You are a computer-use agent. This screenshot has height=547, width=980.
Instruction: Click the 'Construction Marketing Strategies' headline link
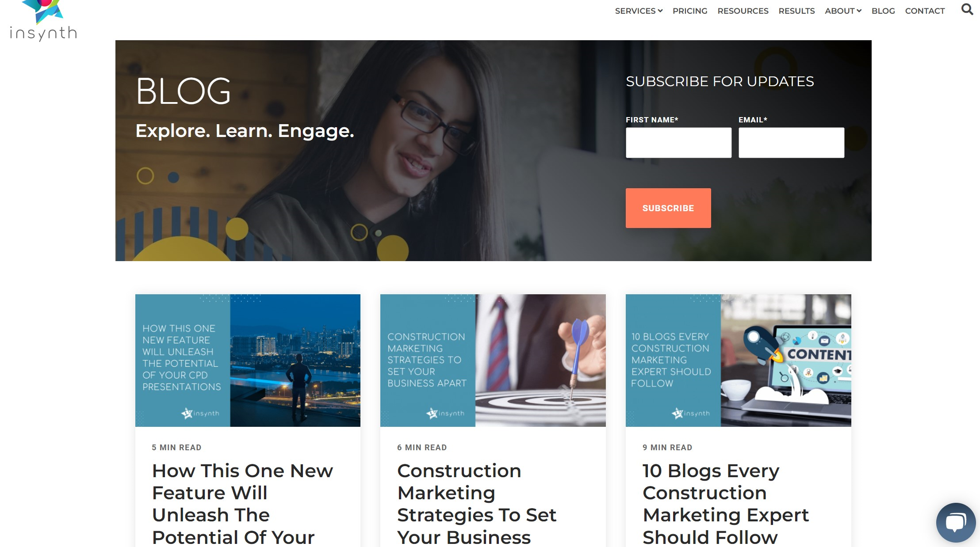pos(477,504)
